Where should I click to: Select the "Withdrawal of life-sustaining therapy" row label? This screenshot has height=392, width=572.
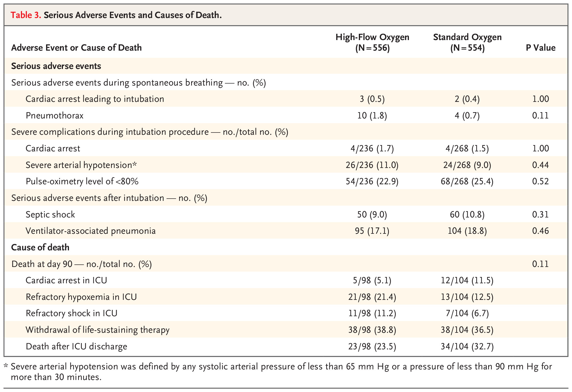coord(97,330)
